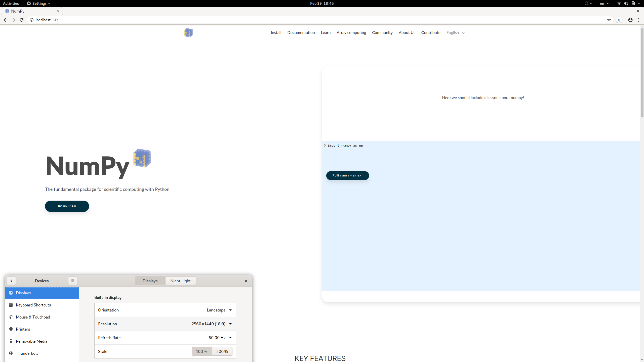Click the DOWNLOAD button
The height and width of the screenshot is (362, 644).
67,206
